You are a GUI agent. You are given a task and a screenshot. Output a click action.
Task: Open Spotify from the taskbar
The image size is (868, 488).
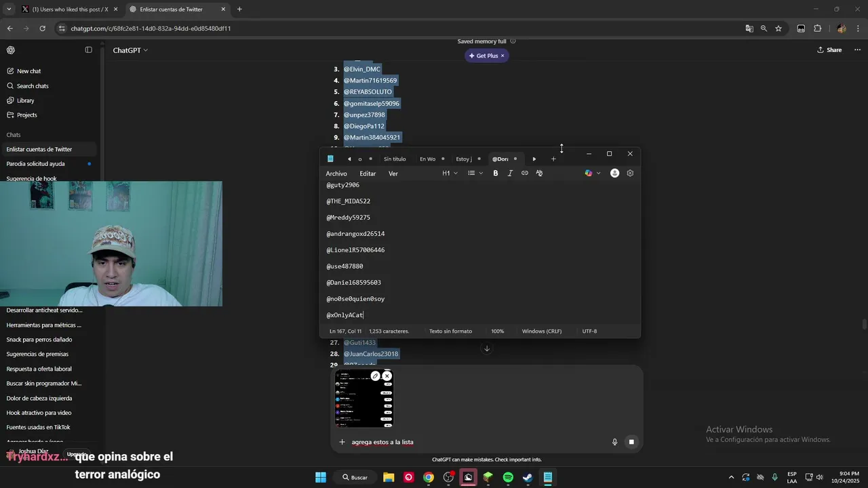coord(508,477)
